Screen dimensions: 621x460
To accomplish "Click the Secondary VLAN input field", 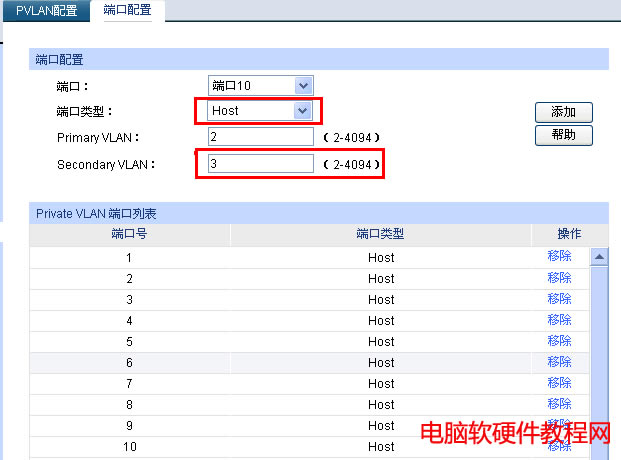I will click(x=261, y=163).
